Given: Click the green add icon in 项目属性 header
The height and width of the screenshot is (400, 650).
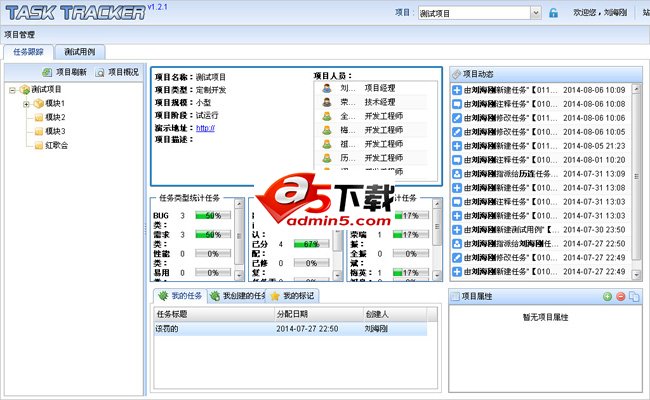Looking at the screenshot, I should point(607,296).
